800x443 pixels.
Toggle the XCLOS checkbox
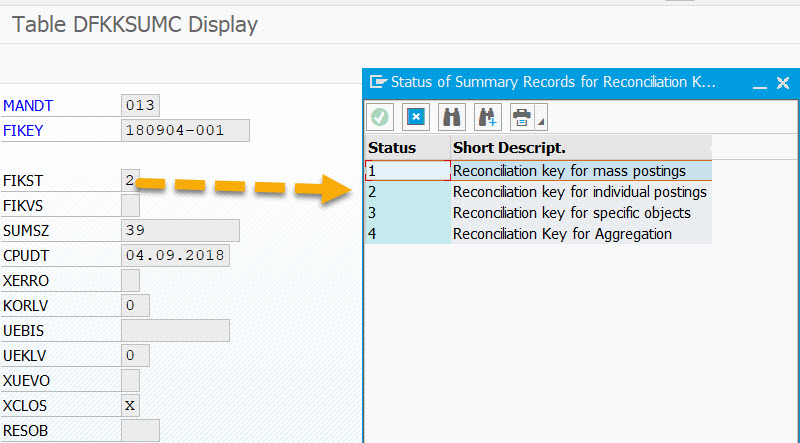click(130, 405)
